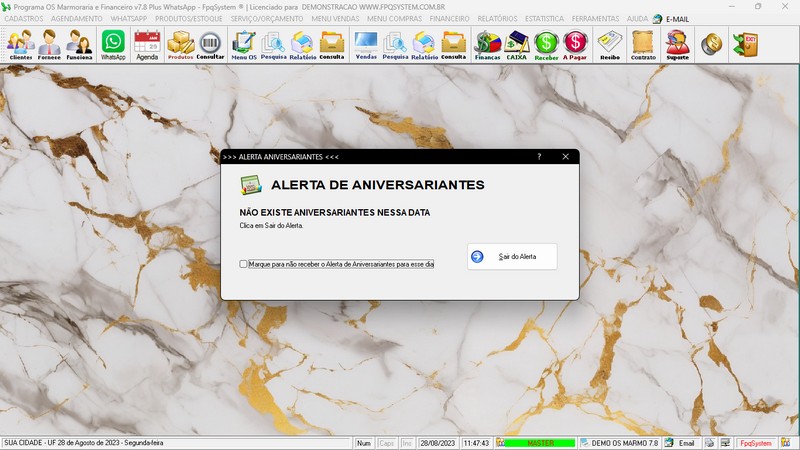Open the Contrato parchment icon

pyautogui.click(x=643, y=45)
